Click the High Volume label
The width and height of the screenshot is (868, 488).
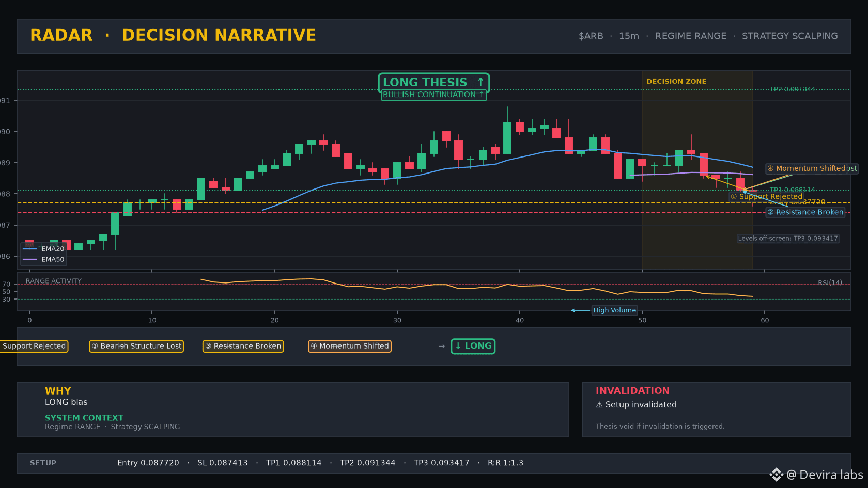[614, 310]
